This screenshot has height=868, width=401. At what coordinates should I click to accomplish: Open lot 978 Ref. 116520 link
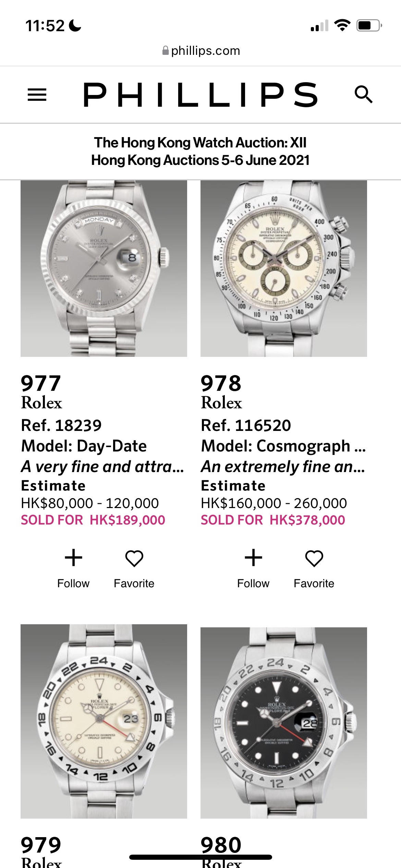click(x=246, y=425)
